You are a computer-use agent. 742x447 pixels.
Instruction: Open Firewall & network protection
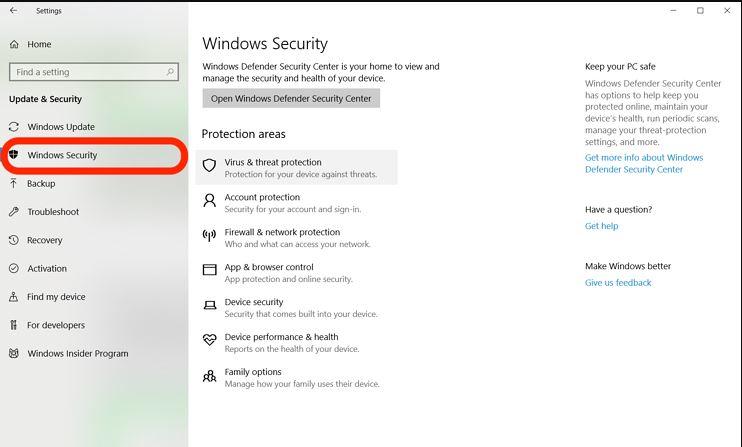coord(296,237)
